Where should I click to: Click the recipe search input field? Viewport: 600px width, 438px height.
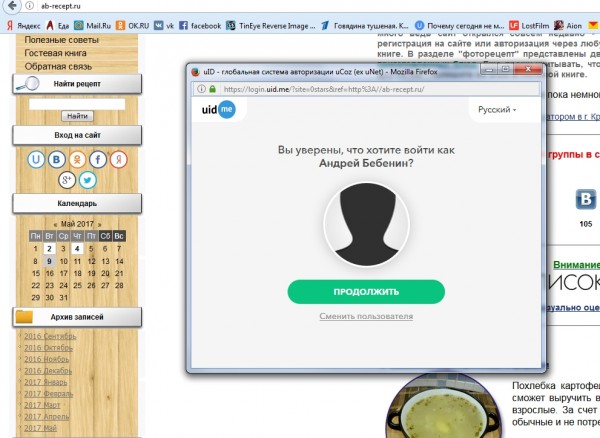pyautogui.click(x=77, y=104)
